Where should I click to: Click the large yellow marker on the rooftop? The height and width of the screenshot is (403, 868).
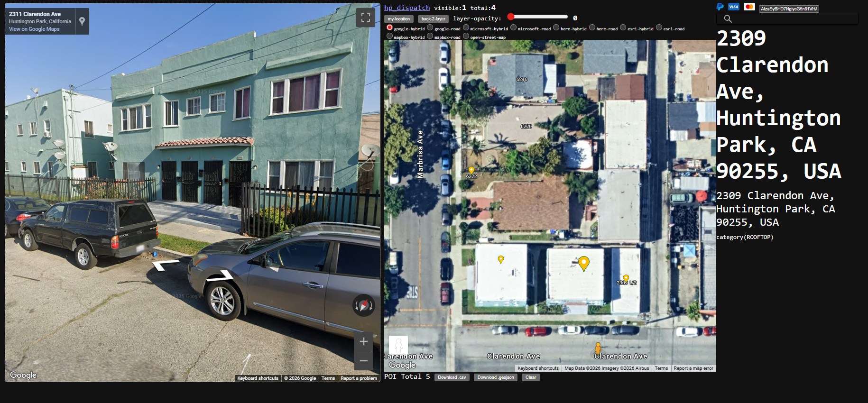(584, 263)
